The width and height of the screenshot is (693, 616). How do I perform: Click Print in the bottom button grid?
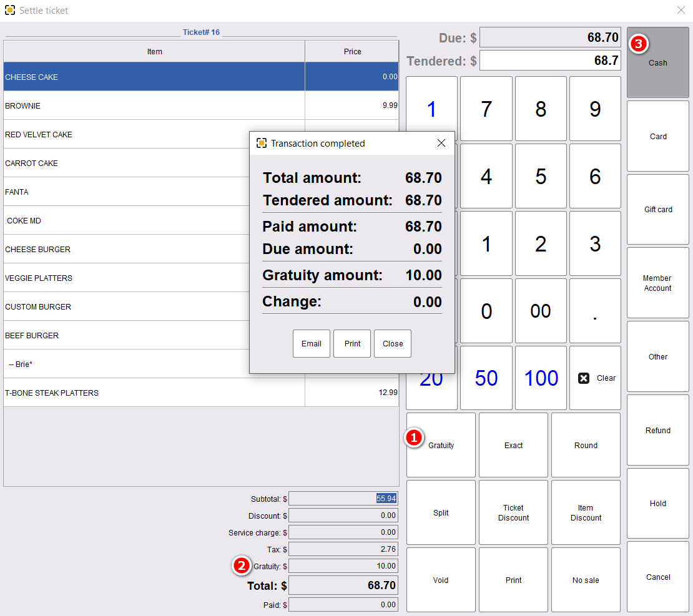(513, 580)
